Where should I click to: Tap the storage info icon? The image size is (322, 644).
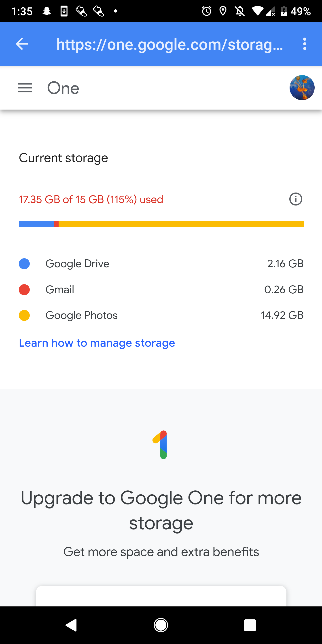296,199
